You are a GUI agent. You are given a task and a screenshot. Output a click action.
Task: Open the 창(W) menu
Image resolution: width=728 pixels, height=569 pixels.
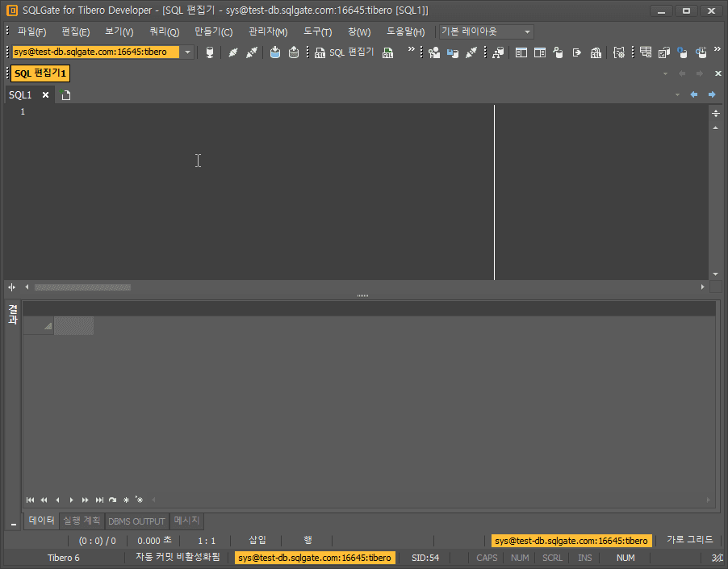coord(359,31)
